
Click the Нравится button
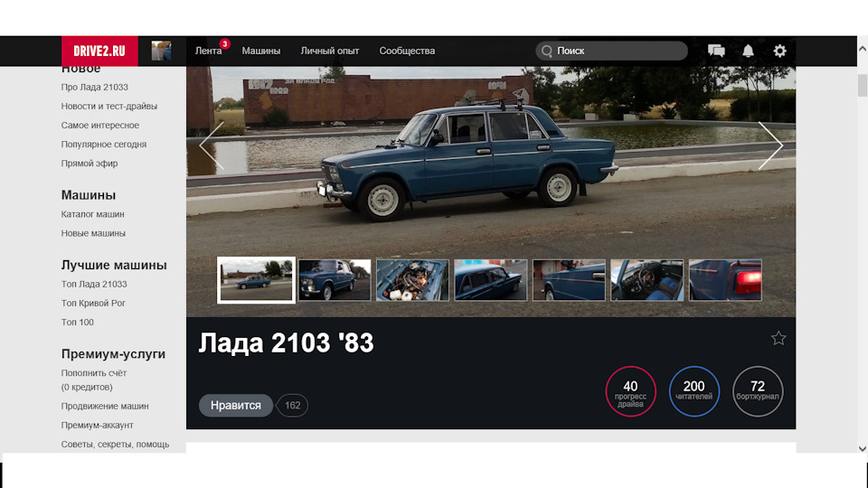(236, 406)
